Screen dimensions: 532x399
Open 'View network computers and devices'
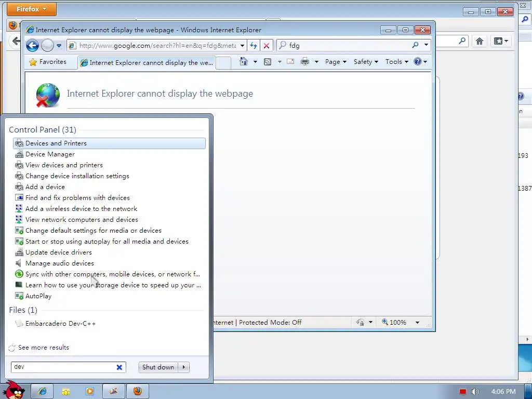point(109,220)
